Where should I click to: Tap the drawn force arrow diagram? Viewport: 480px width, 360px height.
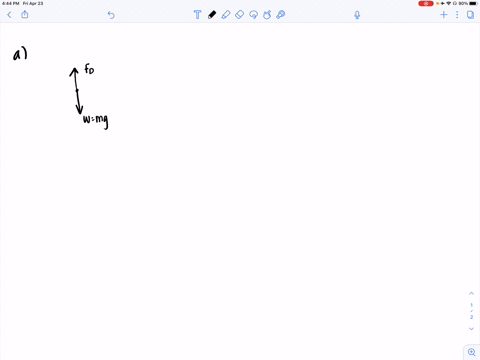tap(76, 91)
